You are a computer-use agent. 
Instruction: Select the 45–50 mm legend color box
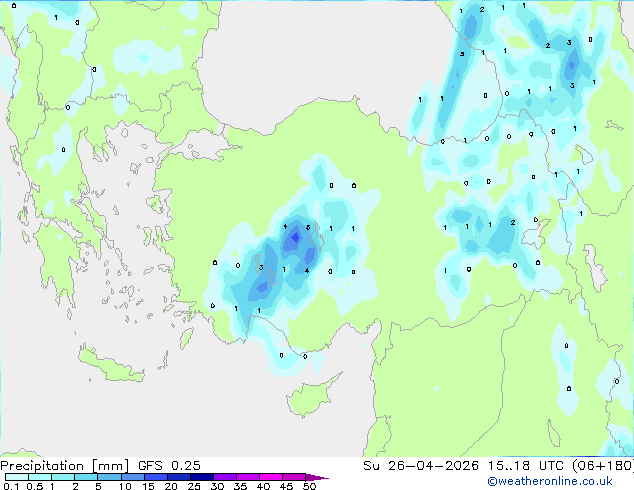(x=294, y=477)
